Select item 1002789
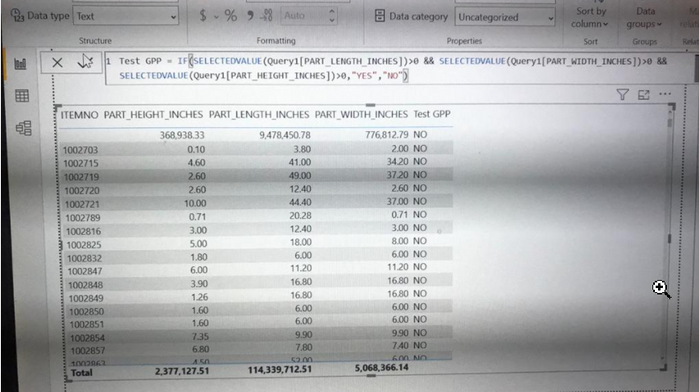Image resolution: width=699 pixels, height=392 pixels. coord(83,218)
